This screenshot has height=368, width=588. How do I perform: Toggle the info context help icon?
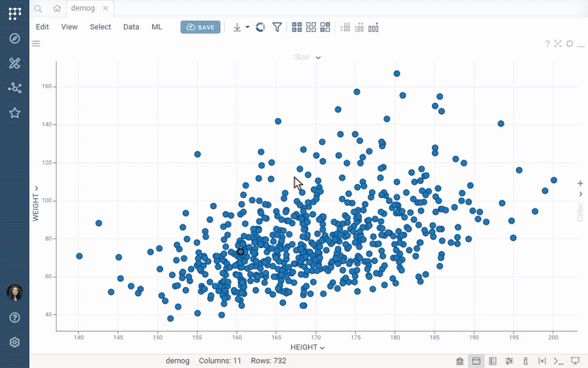(x=526, y=361)
